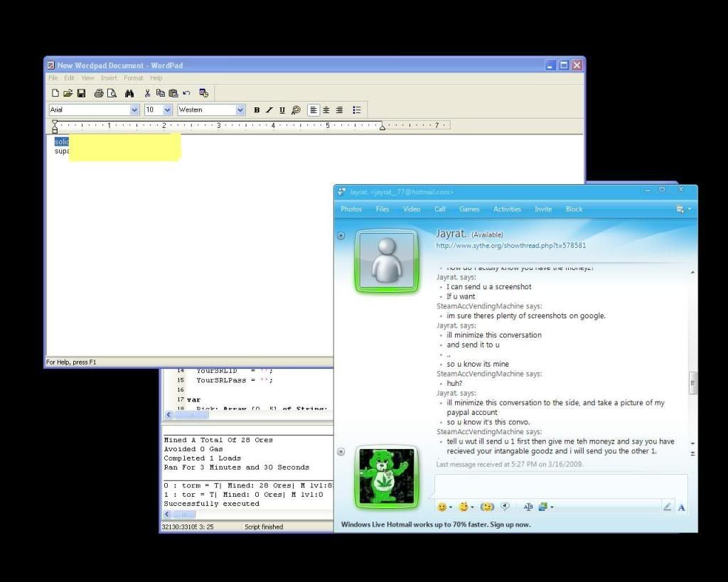Click the Messenger chat scroll up arrow
Image resolution: width=728 pixels, height=582 pixels.
pos(692,272)
